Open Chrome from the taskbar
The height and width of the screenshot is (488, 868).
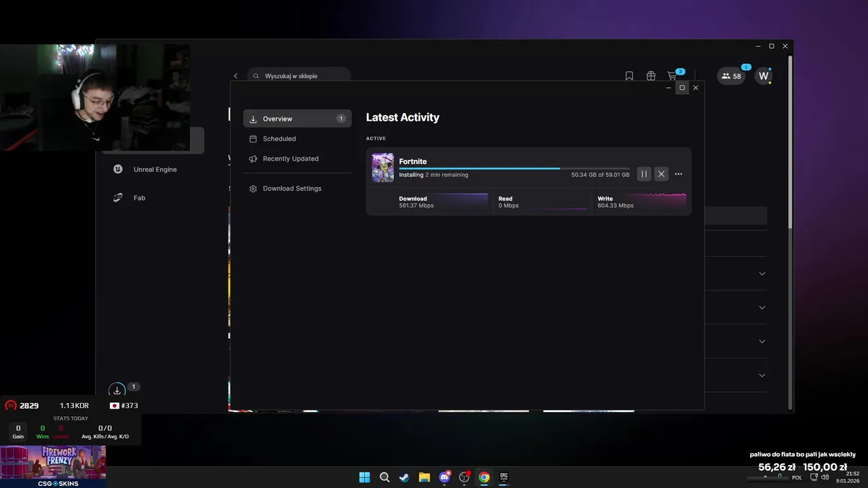[x=484, y=477]
